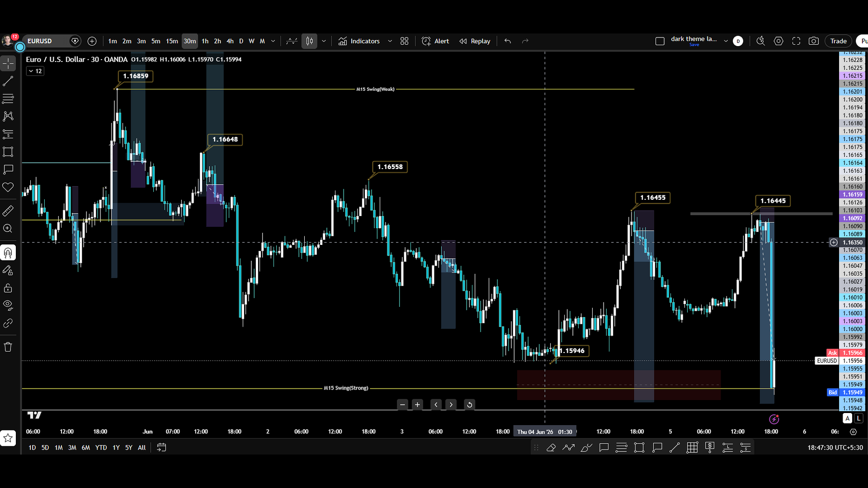Toggle fullscreen mode

coord(796,41)
